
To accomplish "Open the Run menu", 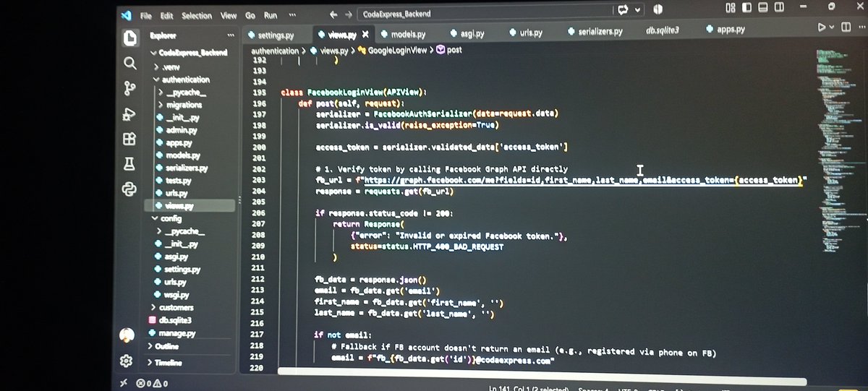I will 271,15.
